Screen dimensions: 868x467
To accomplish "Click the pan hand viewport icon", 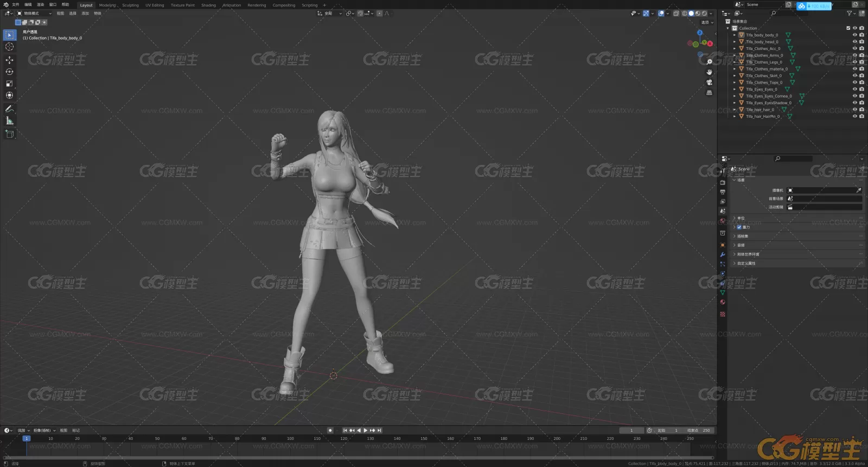I will [709, 72].
